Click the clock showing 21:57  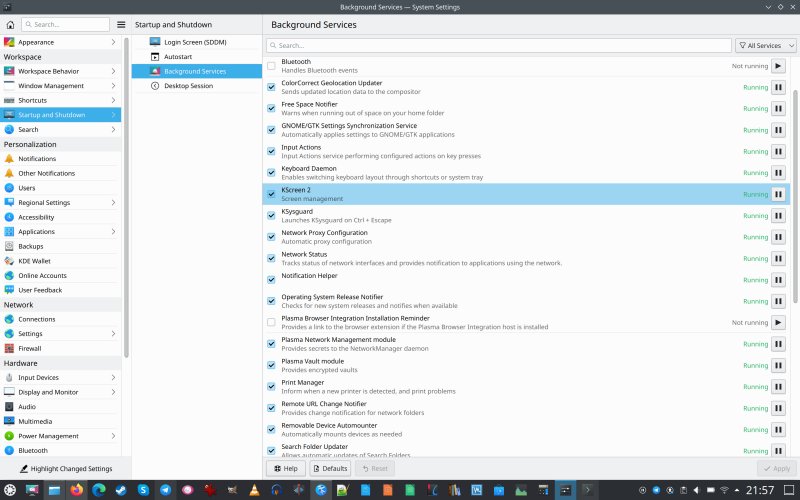(760, 490)
